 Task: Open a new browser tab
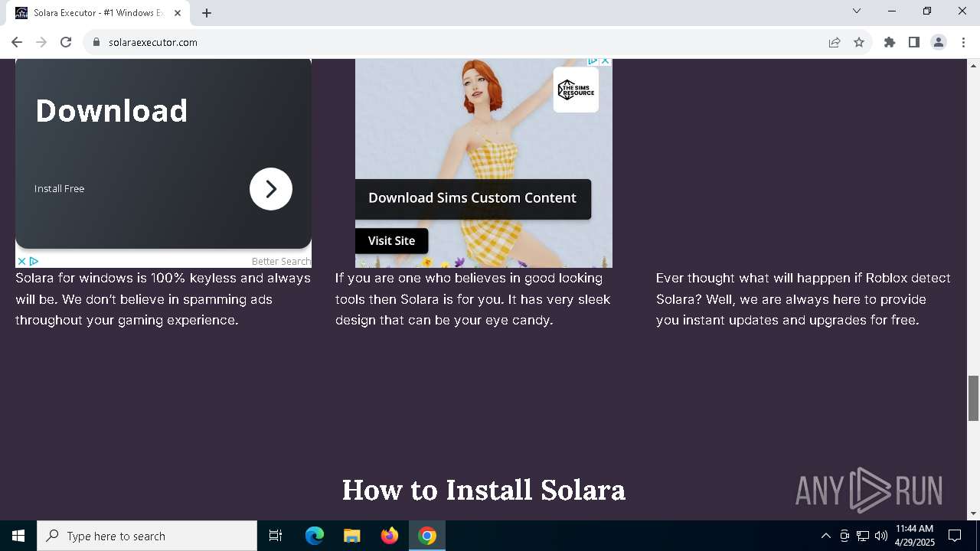(207, 13)
